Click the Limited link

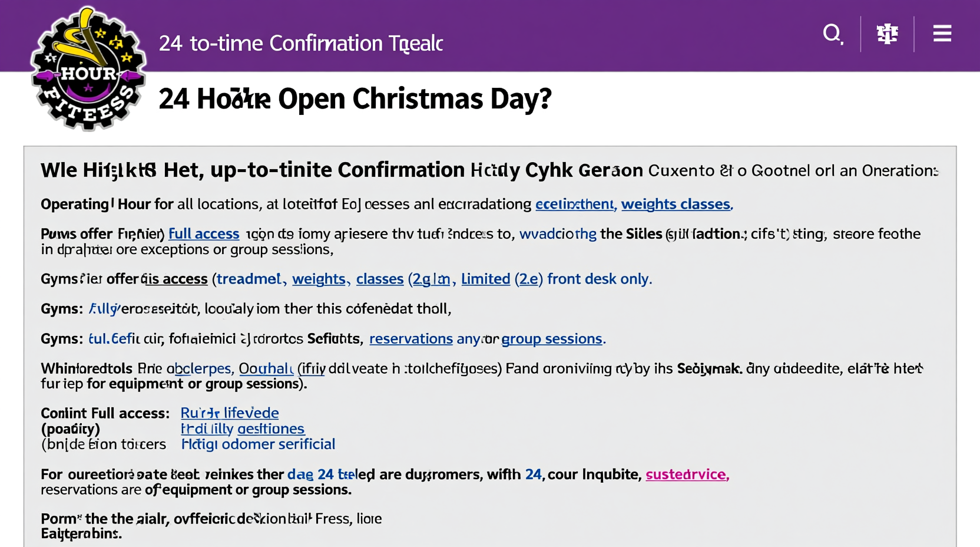coord(485,279)
